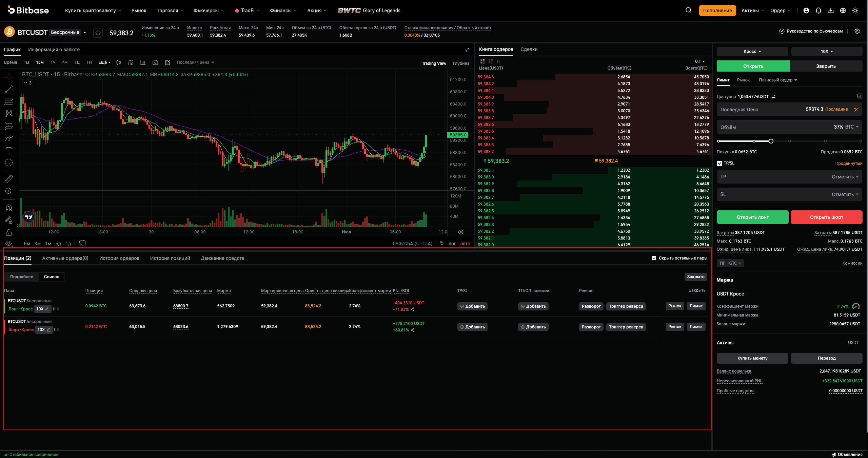Screen dimensions: 868x458
Task: Open the Плановый ордер dropdown
Action: tap(778, 80)
